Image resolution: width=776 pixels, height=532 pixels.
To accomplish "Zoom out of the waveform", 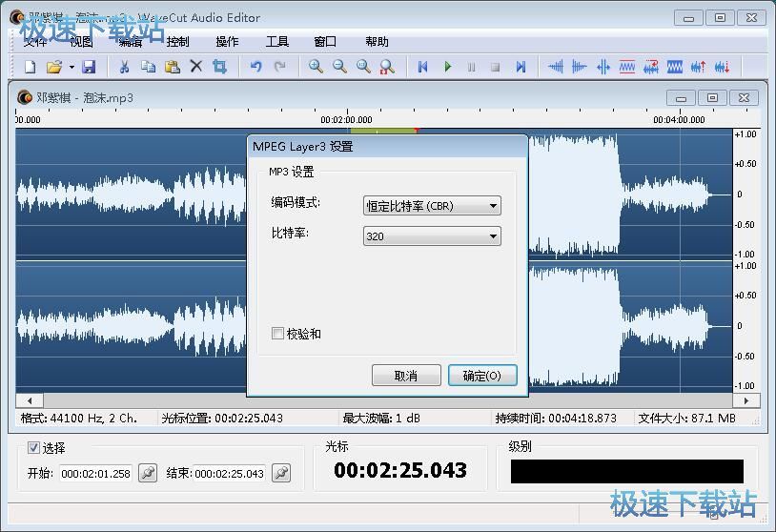I will coord(339,67).
